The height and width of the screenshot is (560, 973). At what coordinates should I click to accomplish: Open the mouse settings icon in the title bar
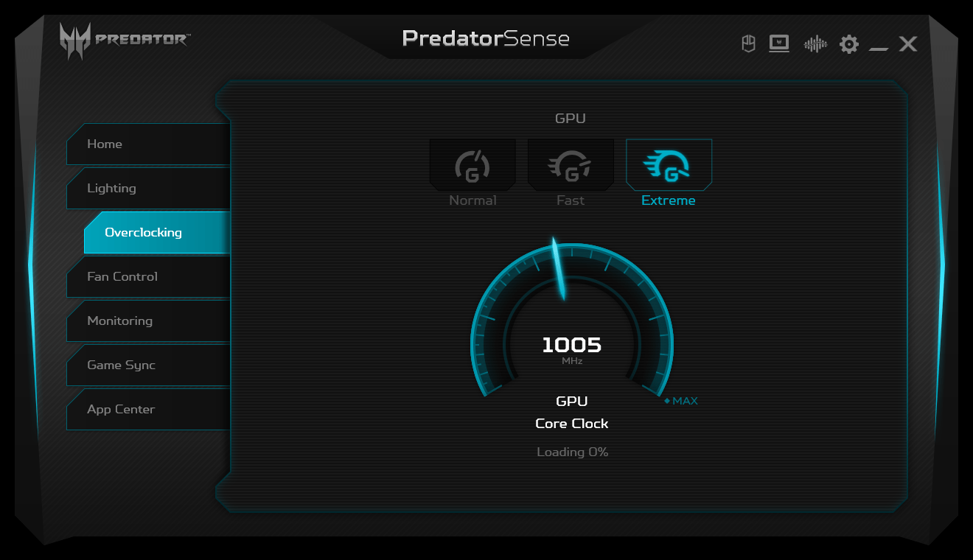(748, 44)
